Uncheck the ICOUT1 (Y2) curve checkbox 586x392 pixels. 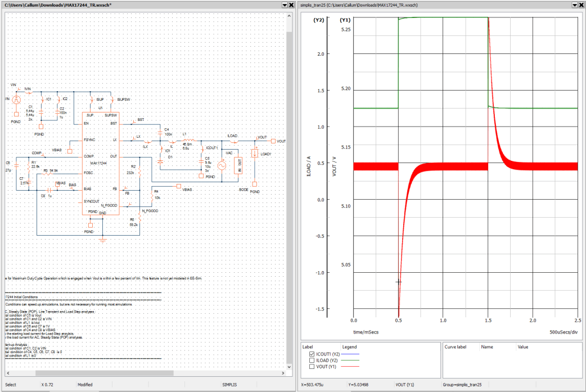[312, 354]
